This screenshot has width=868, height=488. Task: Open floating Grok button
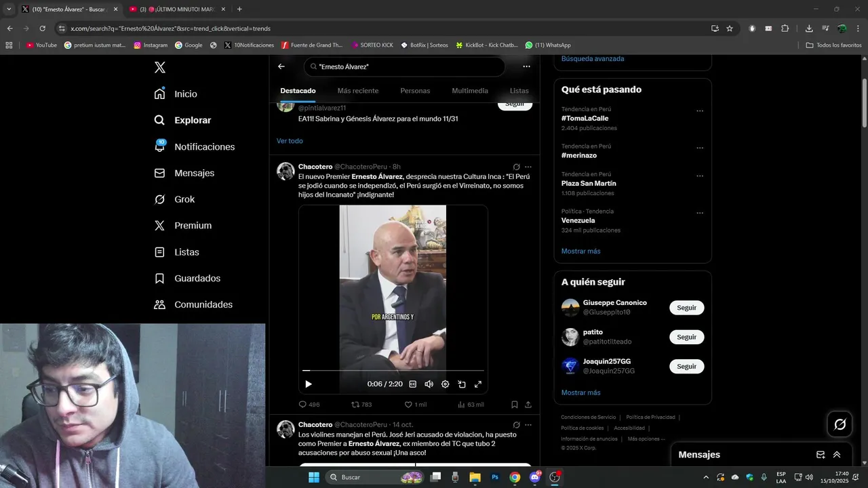pos(840,424)
